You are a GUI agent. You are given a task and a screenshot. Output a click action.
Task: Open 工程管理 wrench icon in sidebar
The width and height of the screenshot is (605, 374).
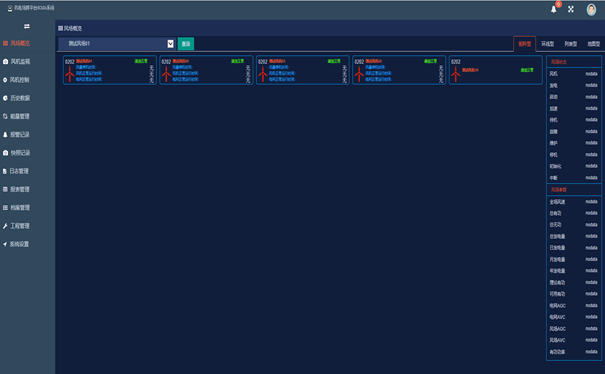coord(5,226)
